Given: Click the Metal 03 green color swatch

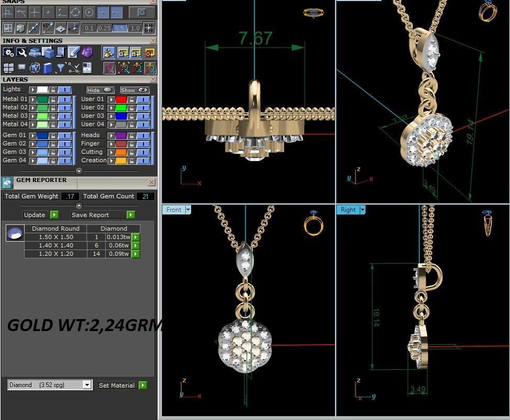Looking at the screenshot, I should point(42,116).
